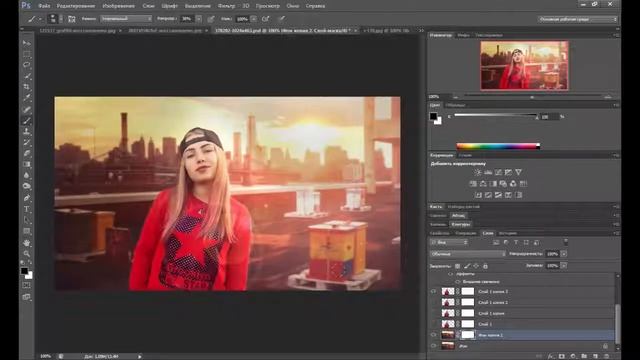Select the Rectangular Marquee tool
The width and height of the screenshot is (640, 360).
27,54
